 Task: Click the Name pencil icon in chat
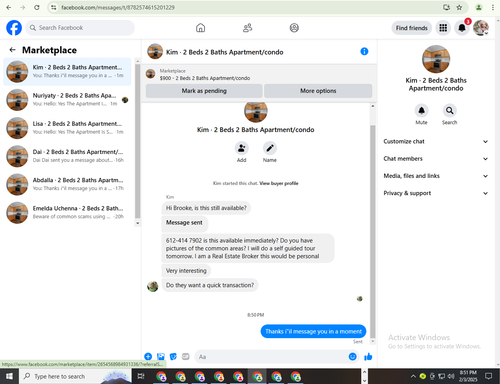point(270,148)
